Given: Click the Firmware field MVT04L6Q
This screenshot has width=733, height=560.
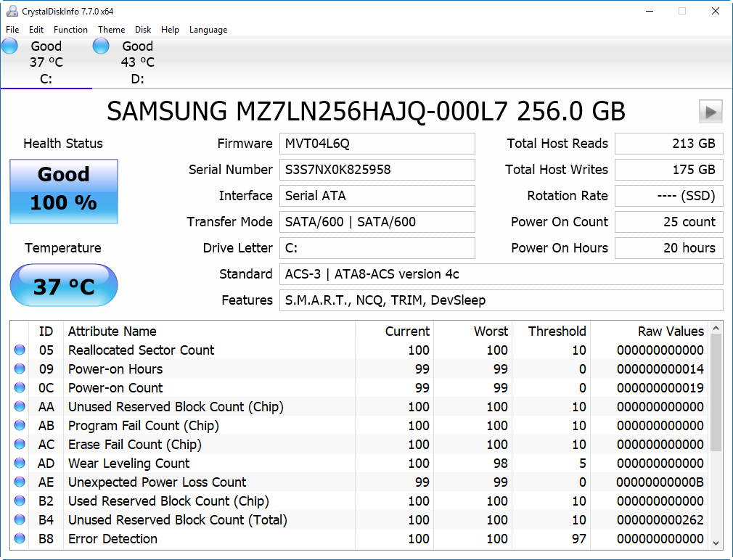Looking at the screenshot, I should pos(377,144).
